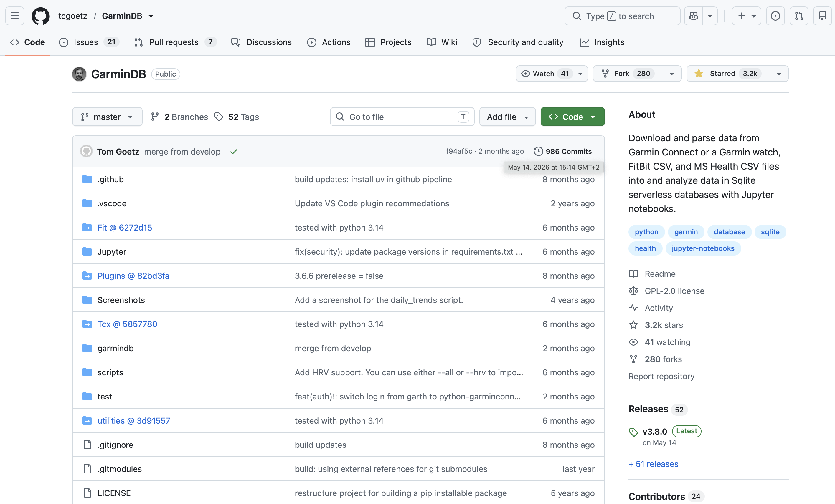This screenshot has height=504, width=835.
Task: Open the GitHub homepage logo
Action: (x=40, y=16)
